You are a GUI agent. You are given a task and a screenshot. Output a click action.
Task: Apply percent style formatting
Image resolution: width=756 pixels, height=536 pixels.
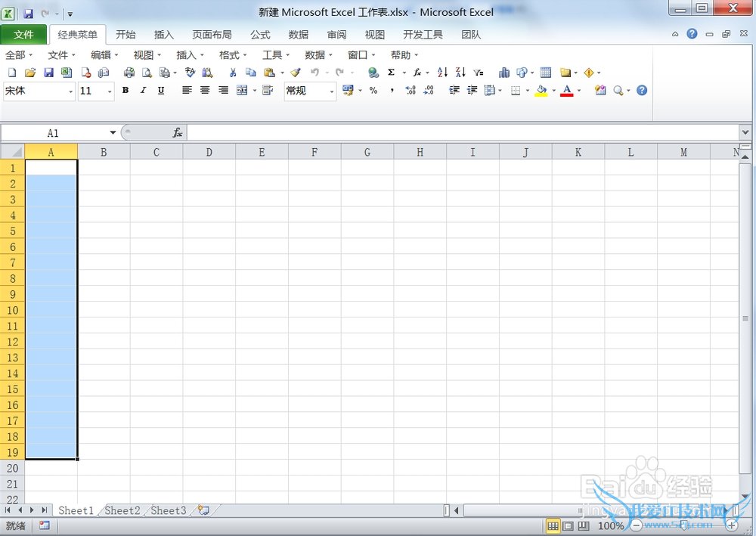pos(373,90)
